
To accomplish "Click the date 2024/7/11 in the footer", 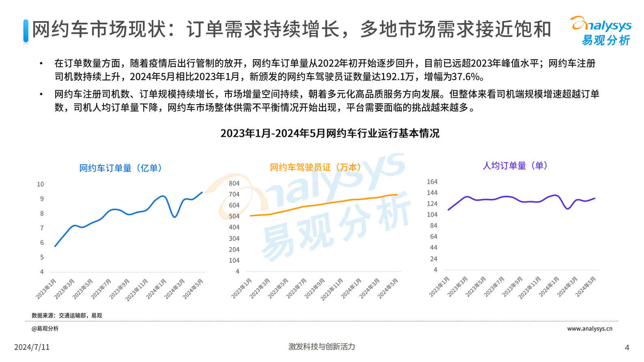I will pyautogui.click(x=32, y=347).
